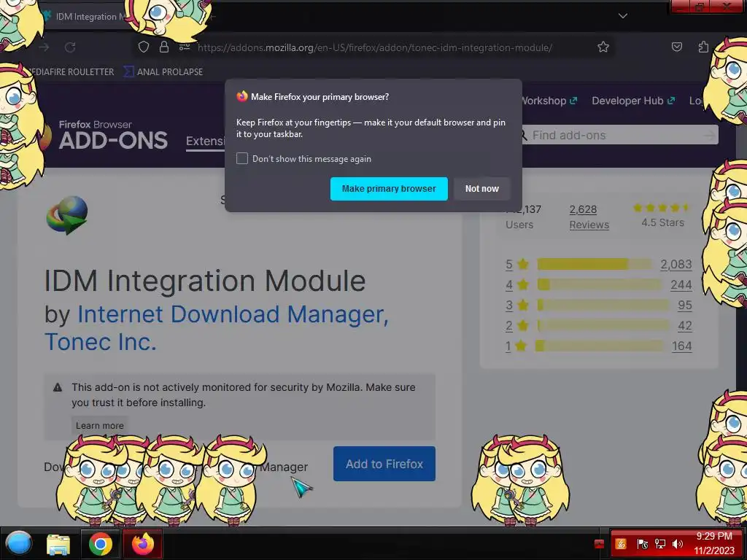Bookmark page with the star icon

pos(603,47)
